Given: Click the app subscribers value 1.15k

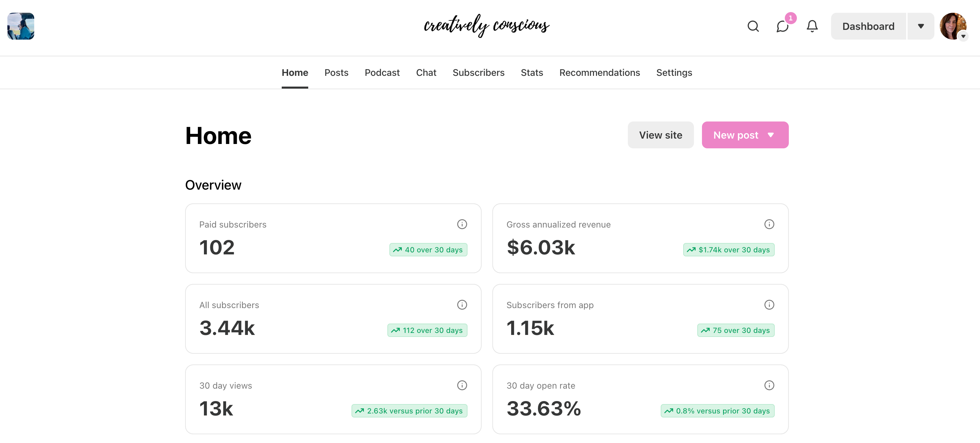Looking at the screenshot, I should coord(530,328).
